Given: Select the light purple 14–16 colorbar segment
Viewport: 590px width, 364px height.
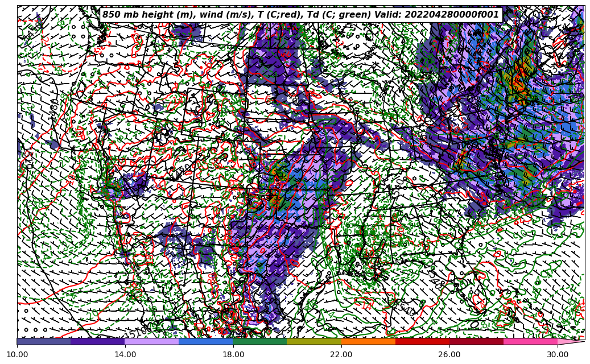Looking at the screenshot, I should point(152,341).
